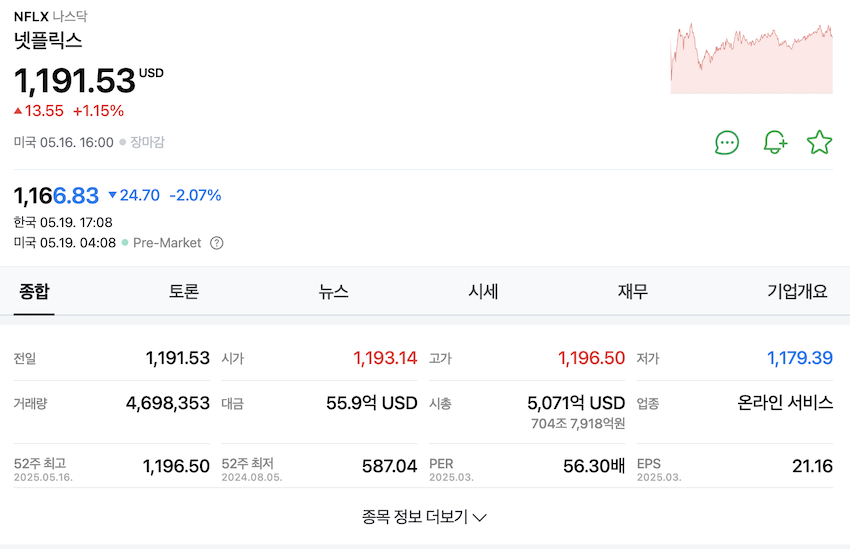850x549 pixels.
Task: Select the 종합 tab
Action: click(x=34, y=291)
